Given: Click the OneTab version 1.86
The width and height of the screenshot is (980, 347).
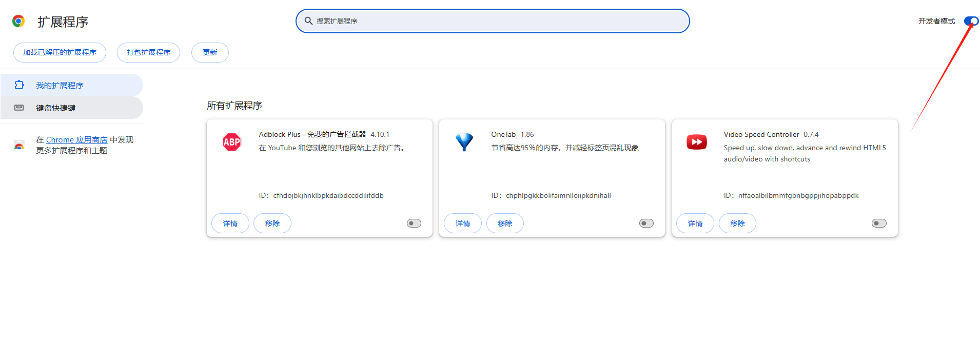Looking at the screenshot, I should (527, 134).
